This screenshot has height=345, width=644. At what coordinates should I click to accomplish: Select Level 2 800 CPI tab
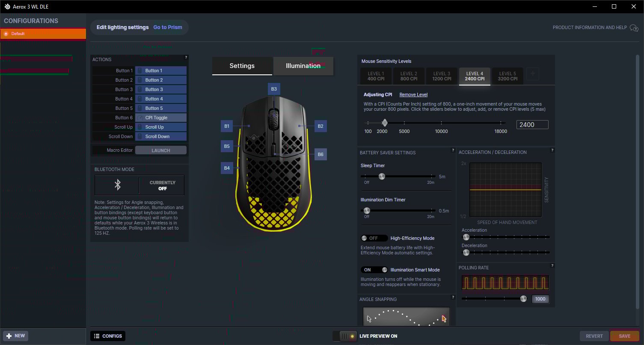click(409, 76)
